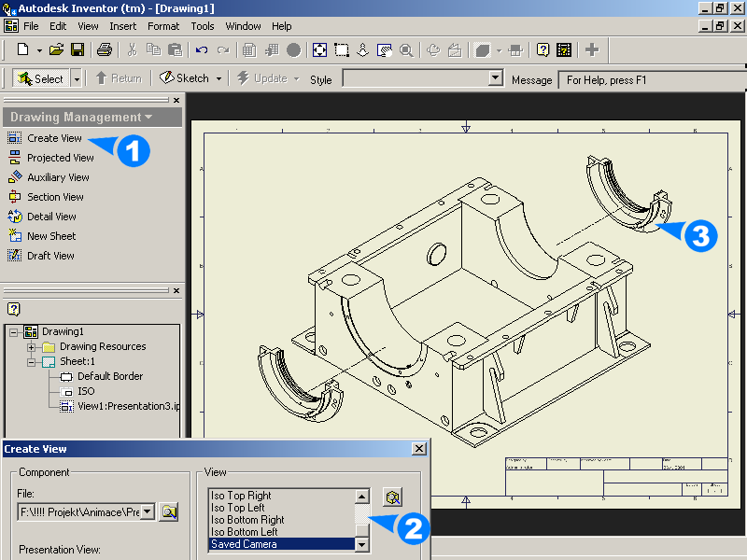Image resolution: width=747 pixels, height=560 pixels.
Task: Open the Tools menu
Action: coord(202,26)
